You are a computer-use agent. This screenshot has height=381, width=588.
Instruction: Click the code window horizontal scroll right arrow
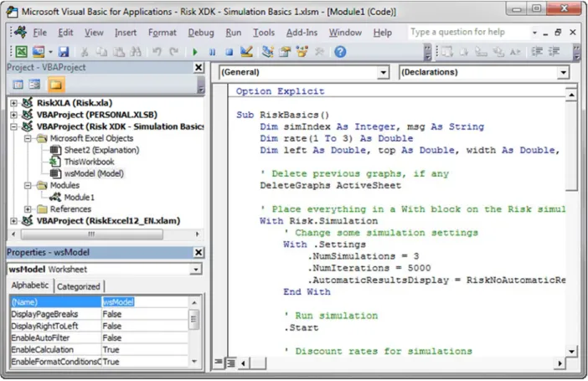560,363
